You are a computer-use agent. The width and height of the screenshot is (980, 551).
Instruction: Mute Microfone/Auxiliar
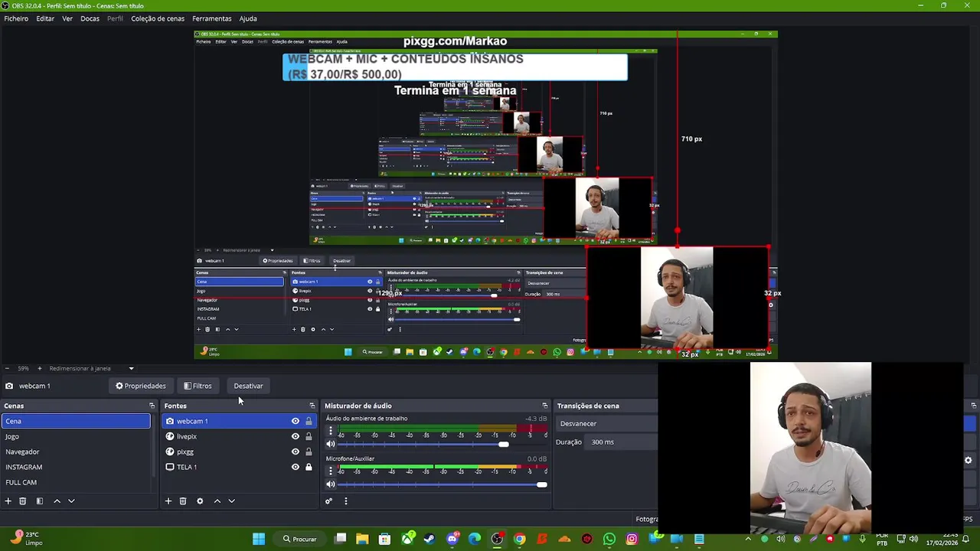(331, 484)
